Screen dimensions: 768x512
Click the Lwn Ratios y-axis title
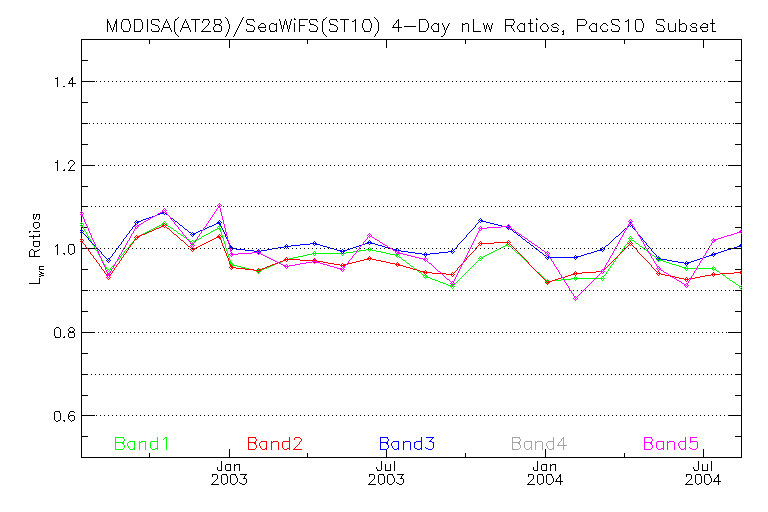tap(36, 249)
